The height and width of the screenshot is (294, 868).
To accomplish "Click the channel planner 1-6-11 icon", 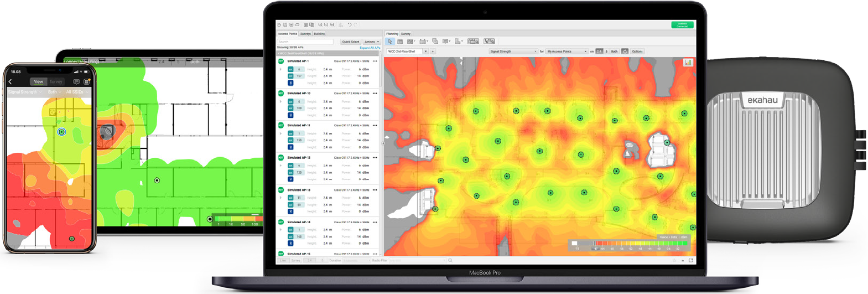I will (489, 42).
